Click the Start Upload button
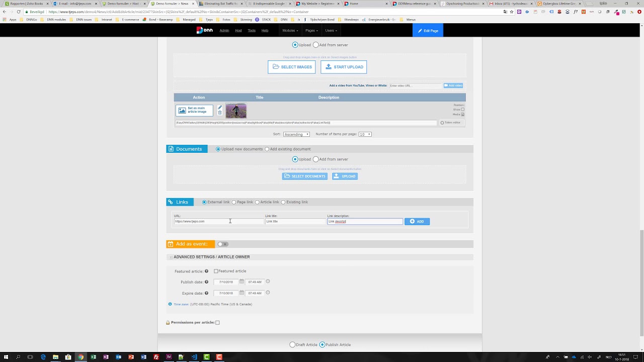 point(344,67)
